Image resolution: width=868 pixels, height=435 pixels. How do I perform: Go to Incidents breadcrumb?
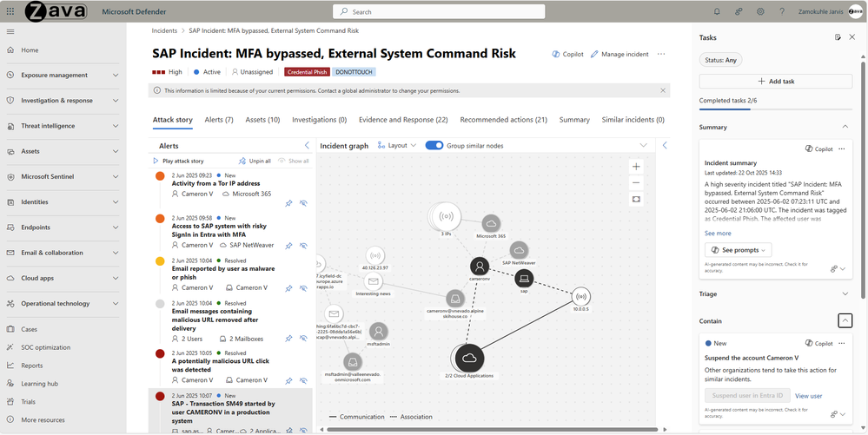coord(164,31)
